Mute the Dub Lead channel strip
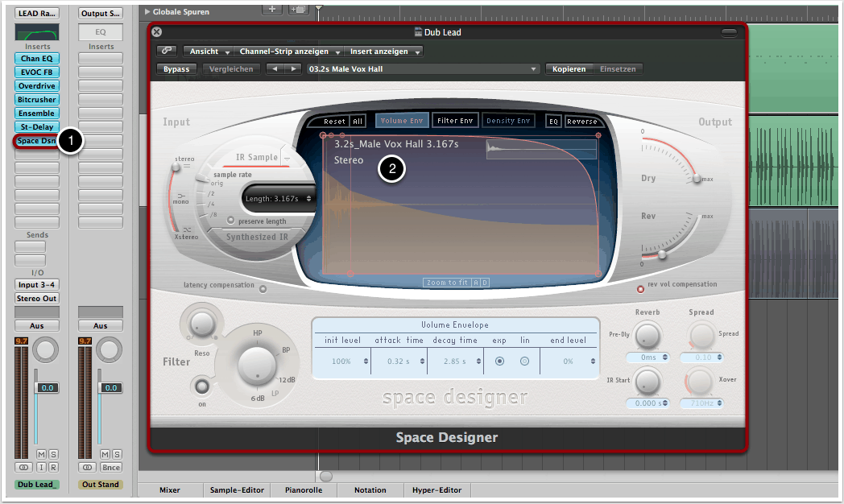 coord(41,455)
